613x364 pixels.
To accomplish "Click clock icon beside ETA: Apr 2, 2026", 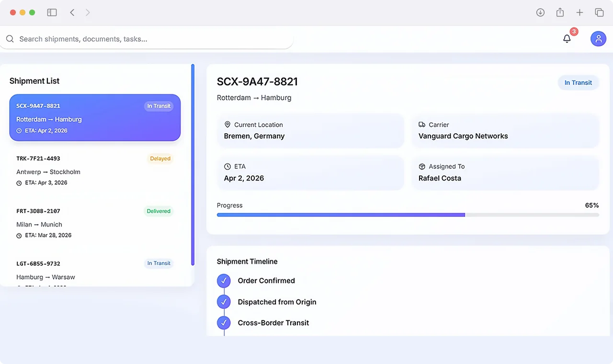I will 19,131.
